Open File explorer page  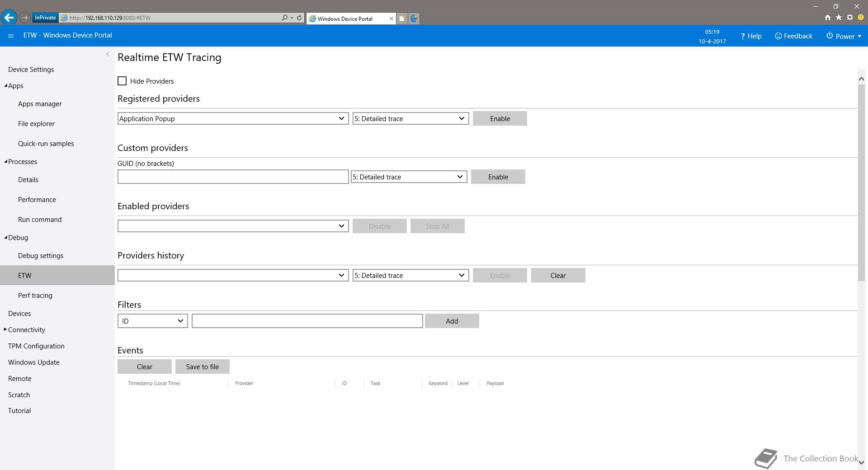[x=36, y=123]
